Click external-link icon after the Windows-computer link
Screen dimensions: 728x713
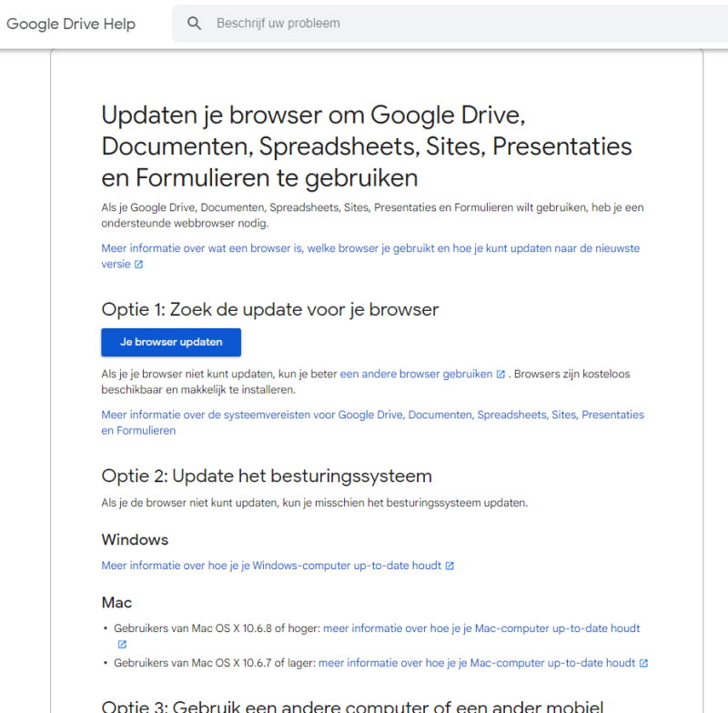(x=450, y=566)
